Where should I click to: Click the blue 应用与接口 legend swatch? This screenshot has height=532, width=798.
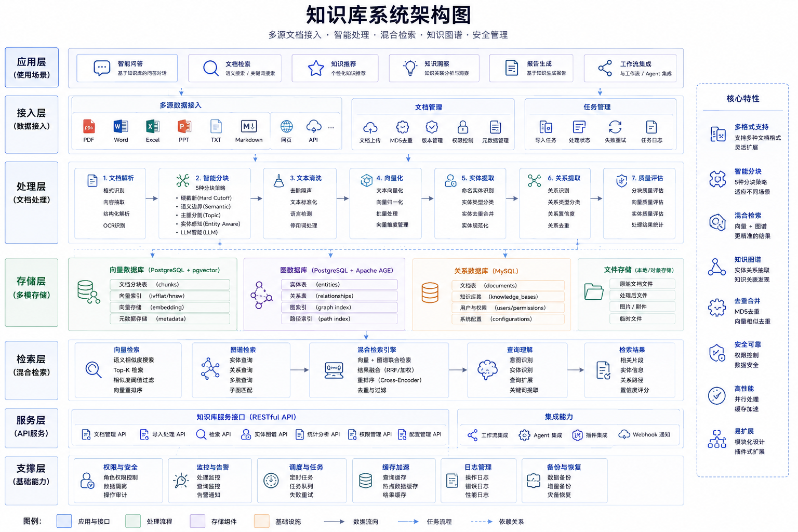(x=64, y=521)
